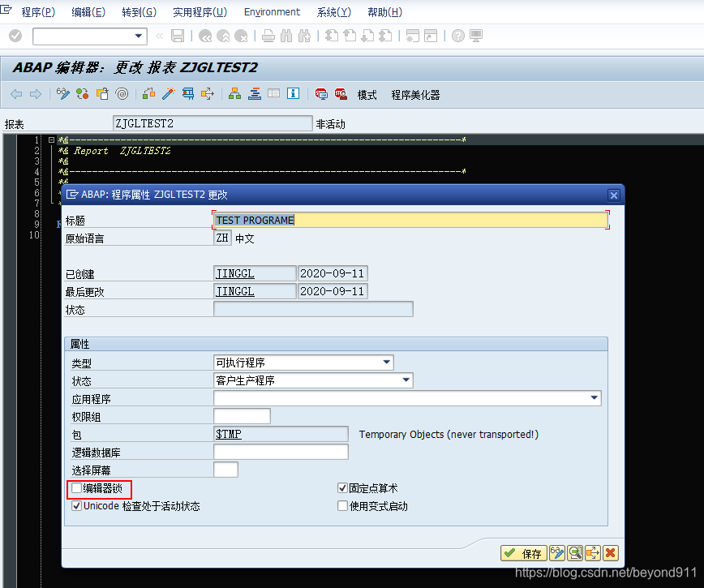Click the Next Page icon in the standard toolbar

pyautogui.click(x=367, y=36)
